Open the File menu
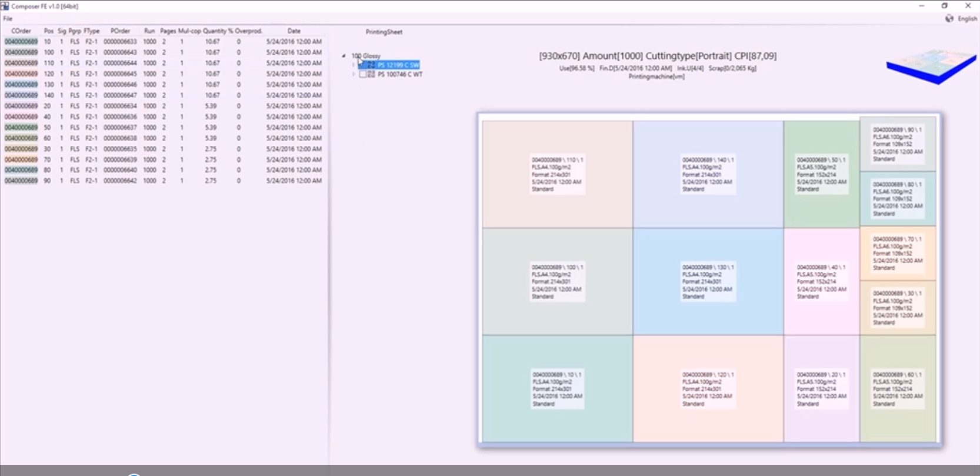 (8, 19)
